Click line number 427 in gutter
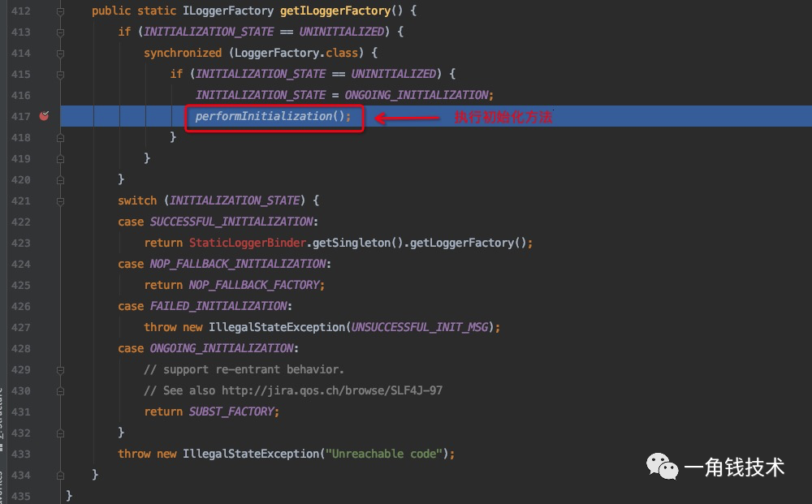 coord(21,328)
